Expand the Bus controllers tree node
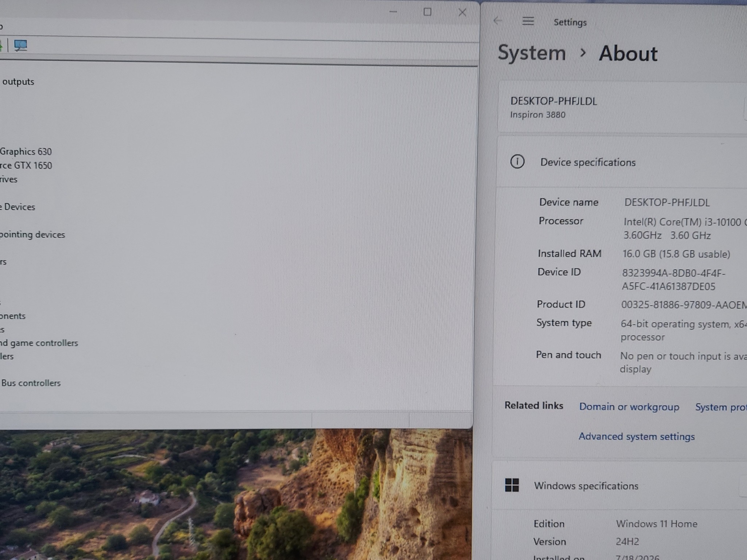 31,383
